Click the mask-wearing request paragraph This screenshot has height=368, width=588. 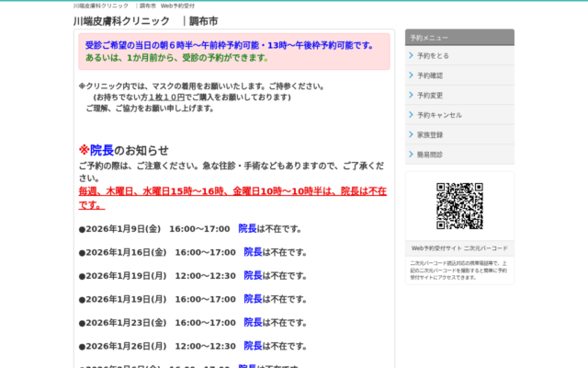click(202, 97)
